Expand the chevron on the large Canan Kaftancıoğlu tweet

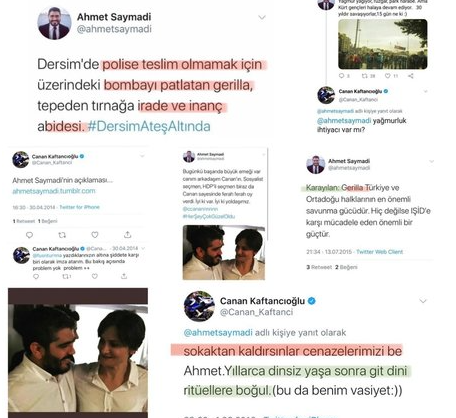coord(423,301)
